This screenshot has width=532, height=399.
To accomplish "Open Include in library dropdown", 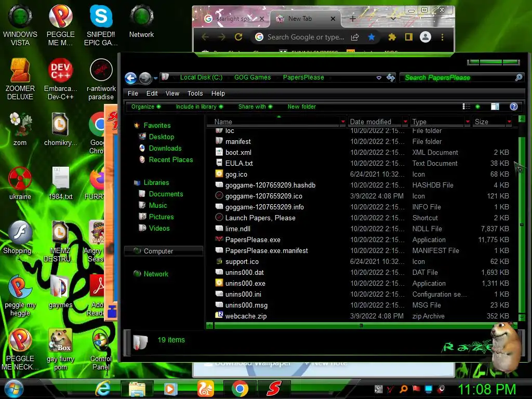I will [199, 107].
